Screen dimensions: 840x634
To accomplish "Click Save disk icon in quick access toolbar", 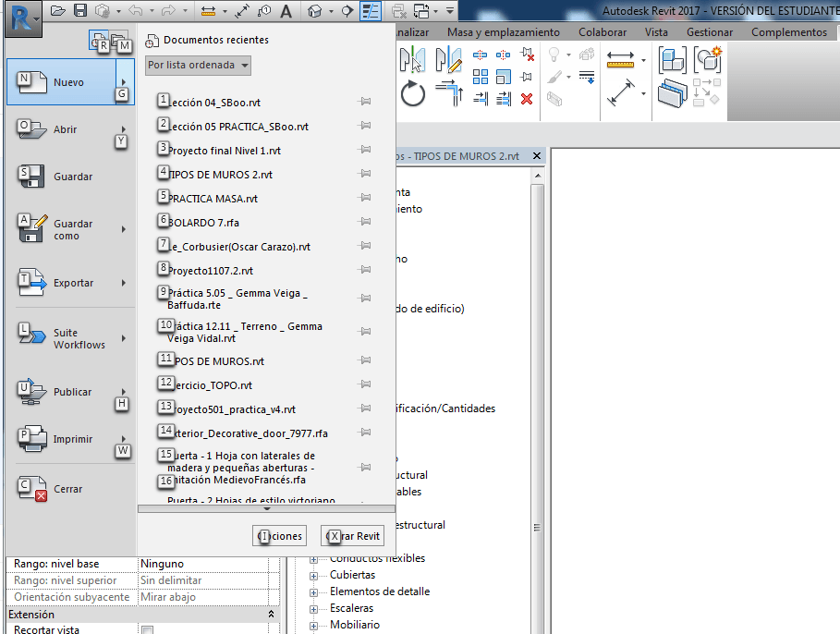I will click(80, 11).
